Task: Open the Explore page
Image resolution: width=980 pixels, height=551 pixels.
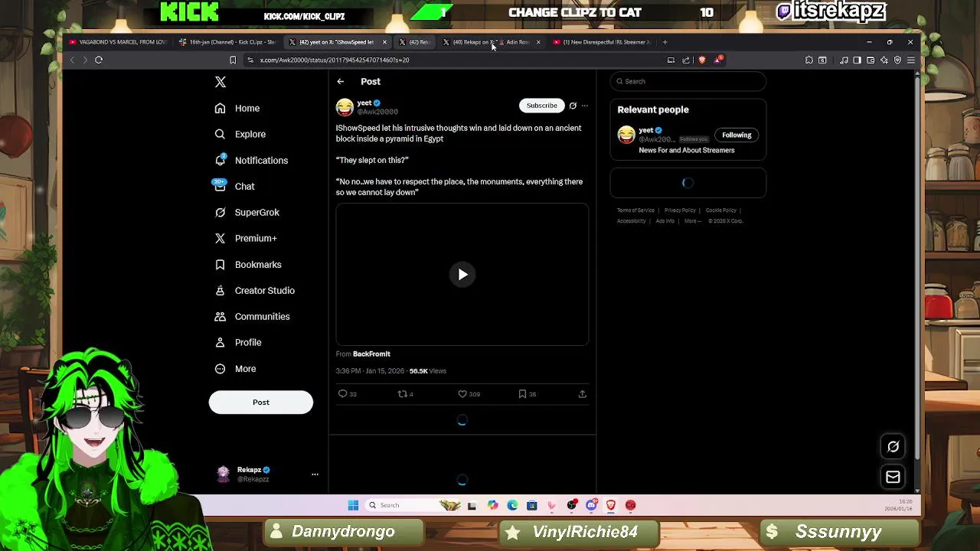Action: coord(240,134)
